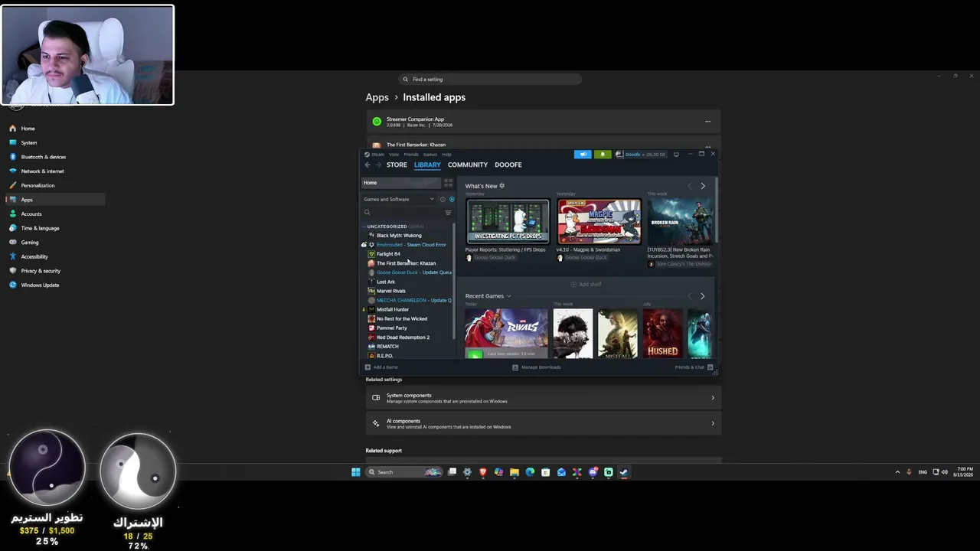
Task: Switch to the COMMUNITY tab
Action: point(468,165)
